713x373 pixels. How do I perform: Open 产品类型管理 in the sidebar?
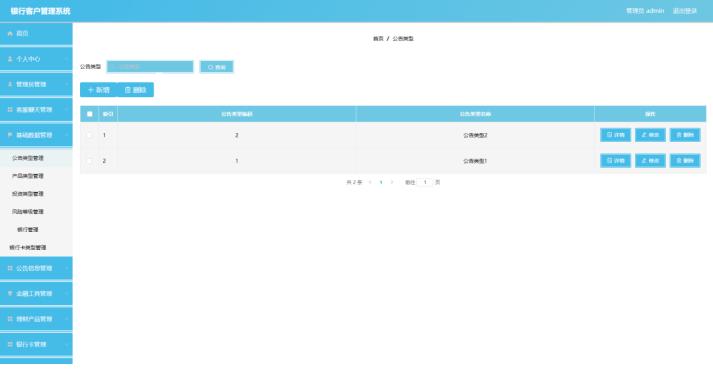tap(36, 176)
